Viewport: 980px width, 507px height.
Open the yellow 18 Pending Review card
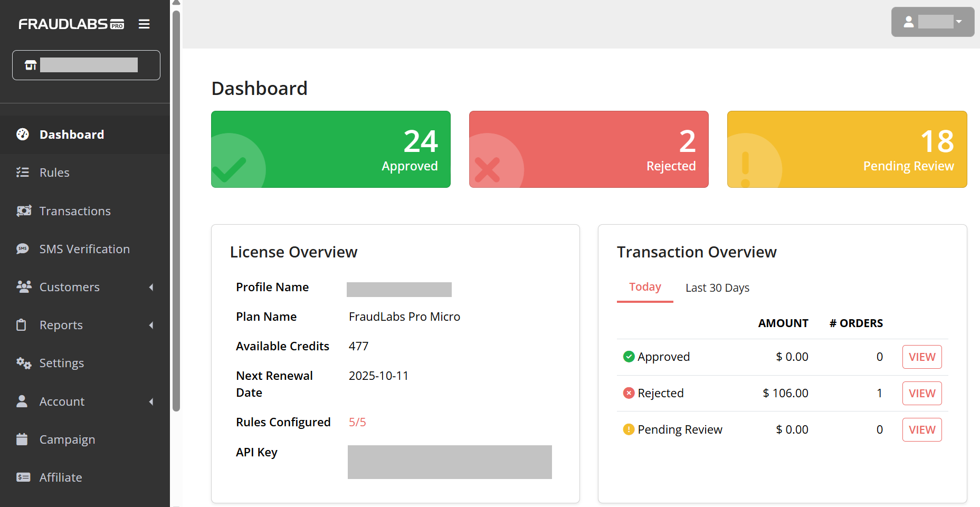(846, 149)
